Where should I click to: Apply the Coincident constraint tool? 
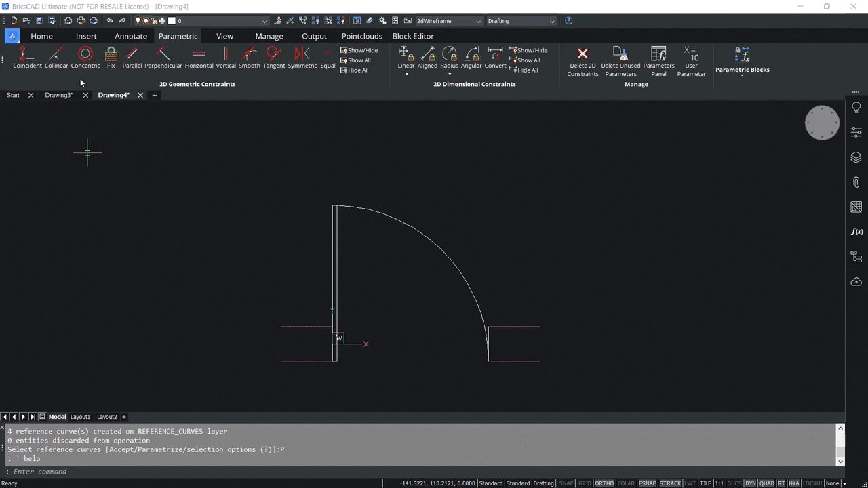click(27, 58)
